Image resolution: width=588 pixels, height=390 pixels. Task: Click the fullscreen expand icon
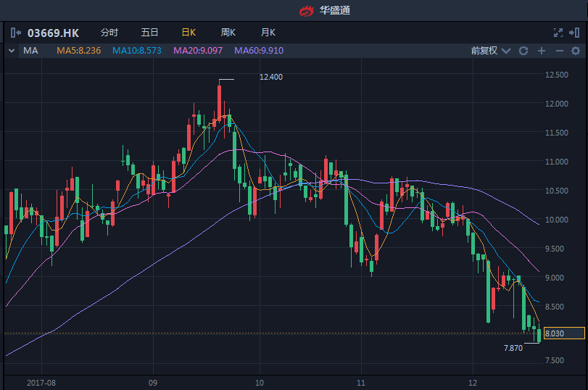[558, 33]
